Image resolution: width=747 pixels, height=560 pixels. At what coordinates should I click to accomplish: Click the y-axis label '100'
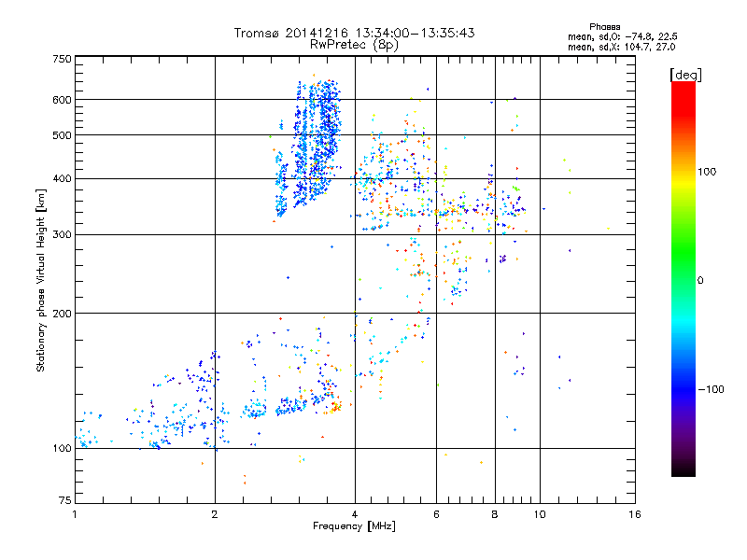(x=62, y=448)
